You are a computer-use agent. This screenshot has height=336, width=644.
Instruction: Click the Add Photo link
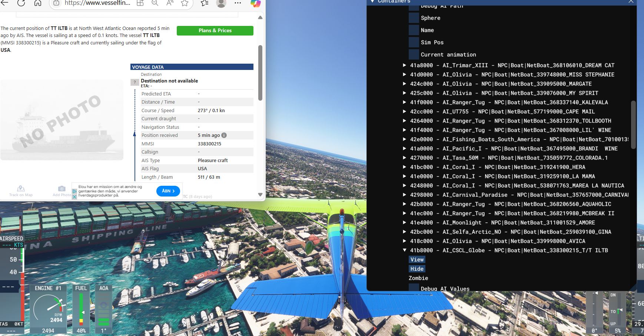(x=62, y=195)
